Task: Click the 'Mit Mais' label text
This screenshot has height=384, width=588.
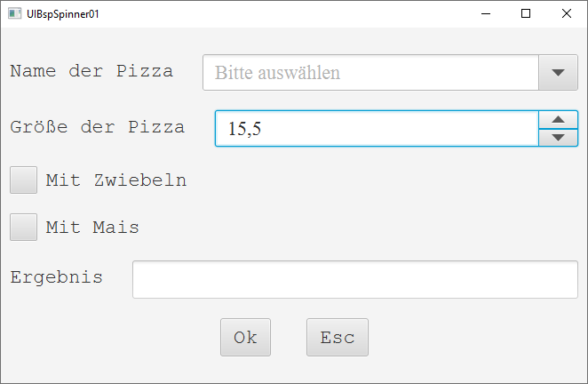Action: 92,227
